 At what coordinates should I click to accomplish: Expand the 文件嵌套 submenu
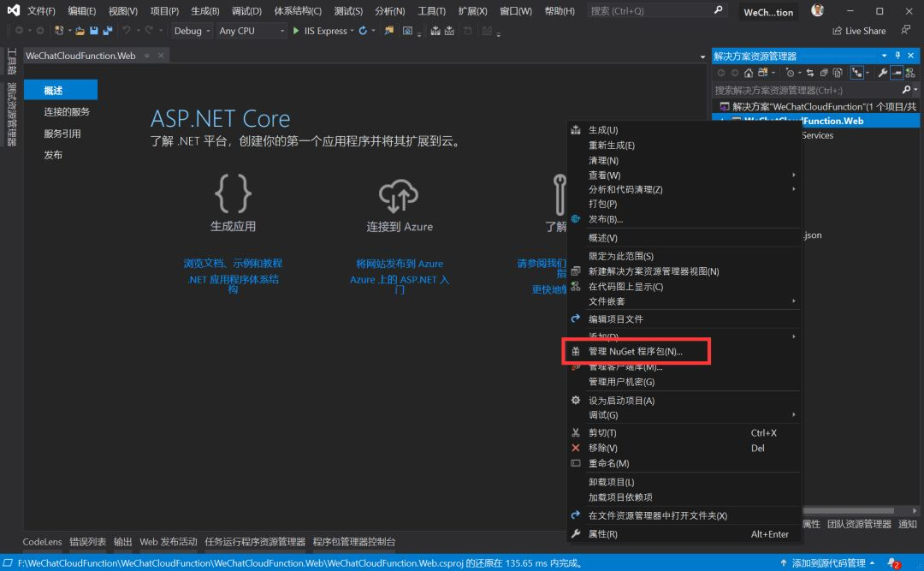pos(794,300)
